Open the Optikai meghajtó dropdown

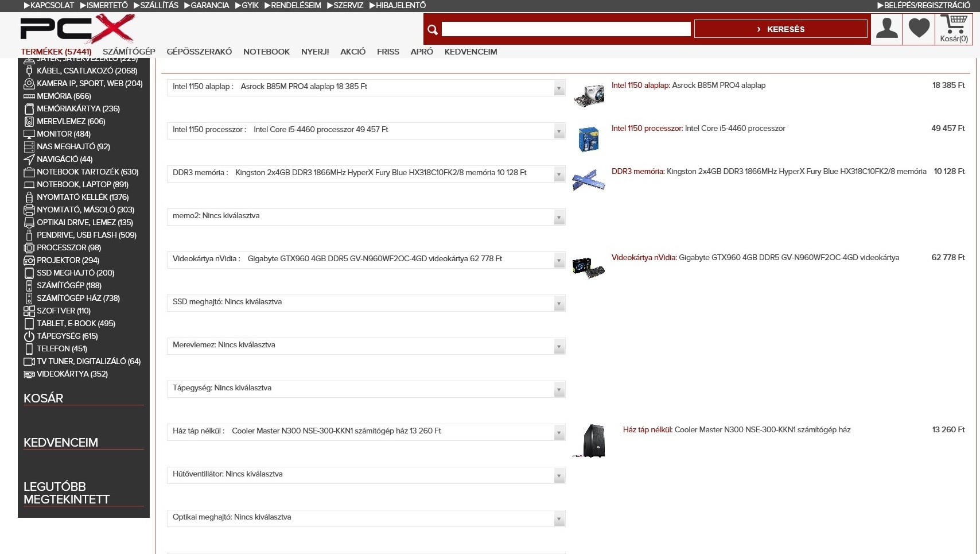coord(366,518)
